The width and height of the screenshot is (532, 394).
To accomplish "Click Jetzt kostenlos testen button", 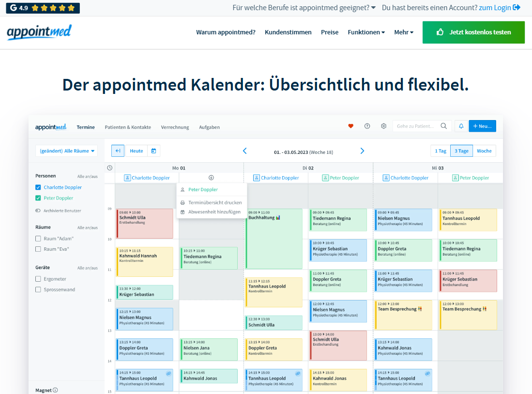I will click(473, 32).
